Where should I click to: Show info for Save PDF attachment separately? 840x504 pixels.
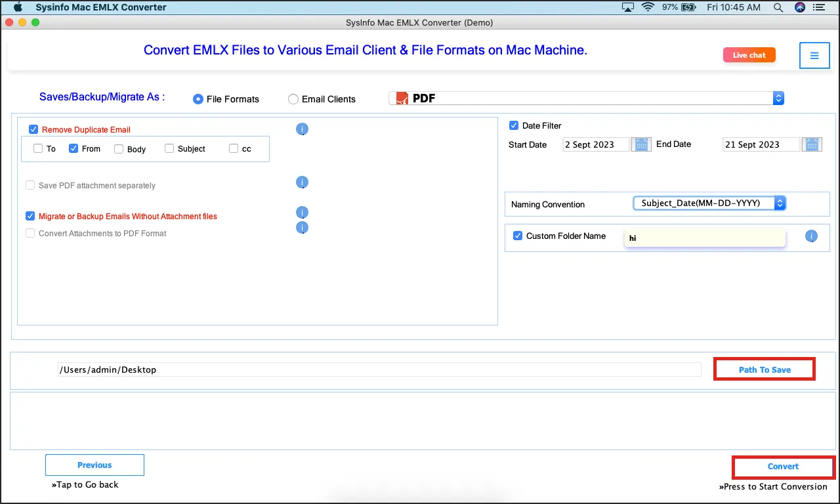pos(302,182)
